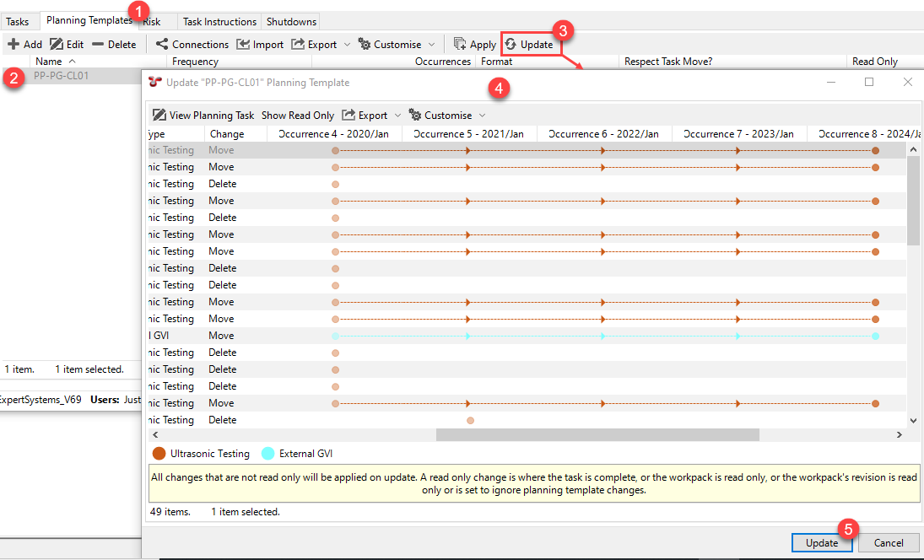Viewport: 924px width, 560px height.
Task: Click the bottom row's orange Delete marker
Action: point(470,421)
